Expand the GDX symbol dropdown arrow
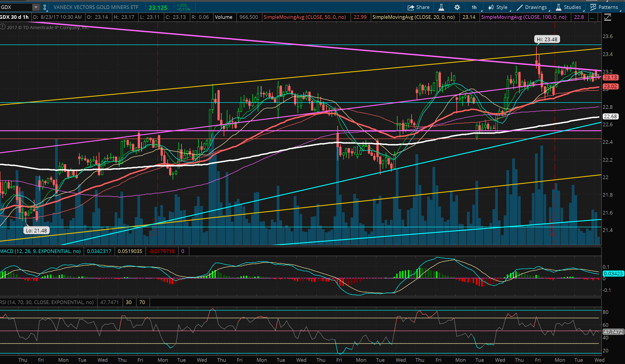 pos(36,7)
